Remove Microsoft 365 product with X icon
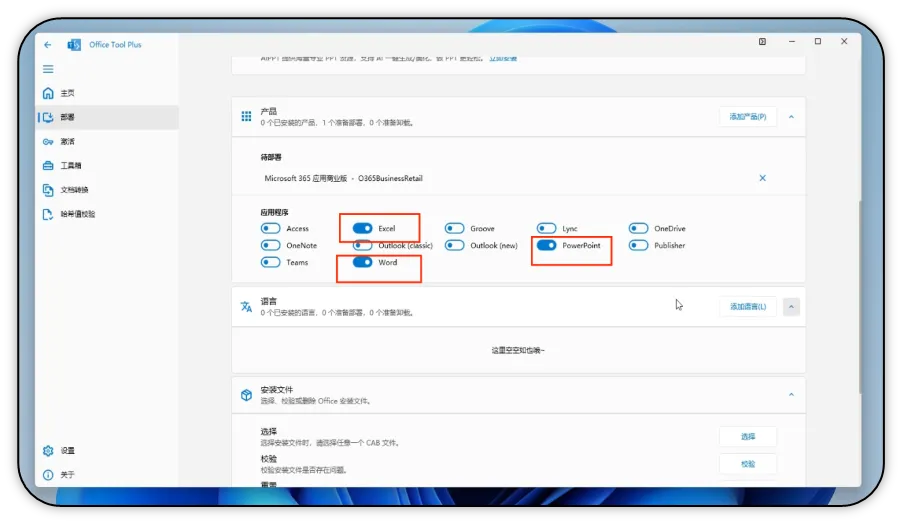 click(762, 178)
